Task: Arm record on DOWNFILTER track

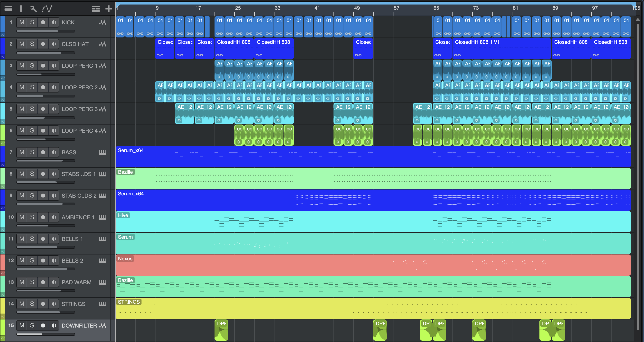Action: point(43,326)
